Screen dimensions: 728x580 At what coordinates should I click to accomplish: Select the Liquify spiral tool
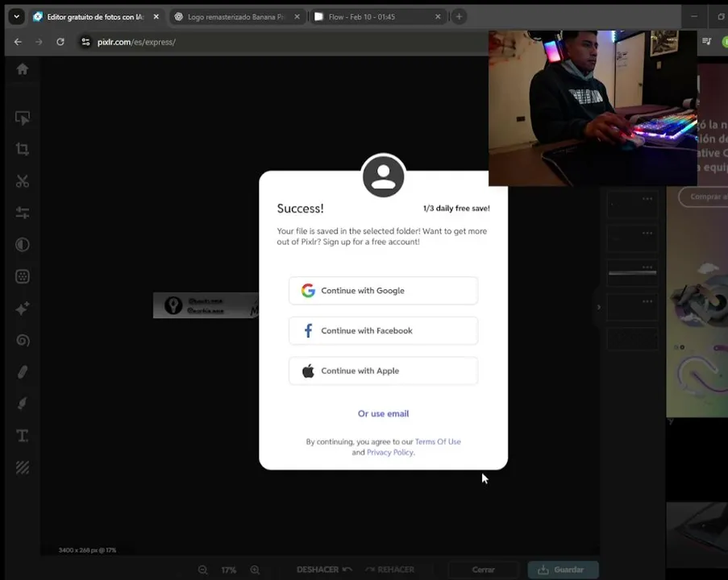pos(23,340)
